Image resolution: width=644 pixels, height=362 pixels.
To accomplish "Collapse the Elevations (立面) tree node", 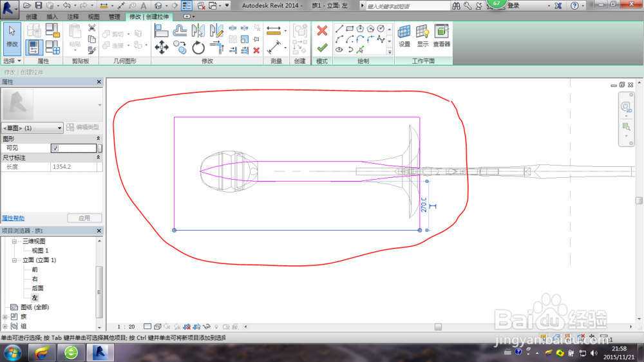I will click(14, 260).
